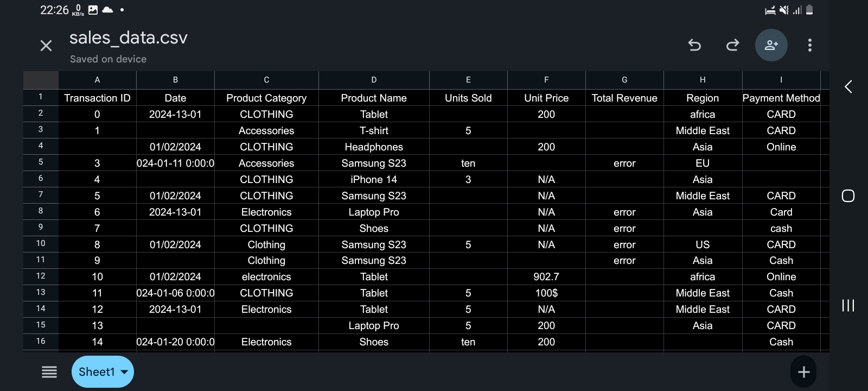Tap the sales_data.csv file title
Viewport: 868px width, 391px height.
coord(128,38)
